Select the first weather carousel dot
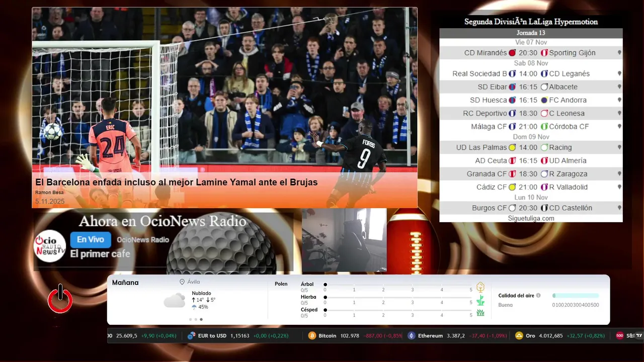The height and width of the screenshot is (362, 644). click(x=191, y=319)
